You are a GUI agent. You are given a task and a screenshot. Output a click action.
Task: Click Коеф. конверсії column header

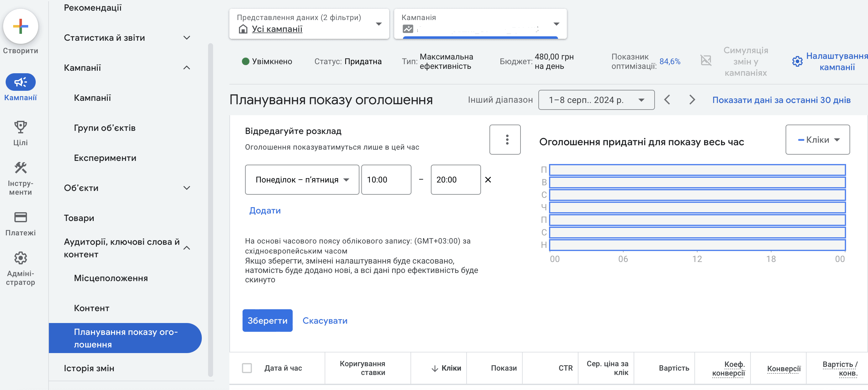coord(729,369)
